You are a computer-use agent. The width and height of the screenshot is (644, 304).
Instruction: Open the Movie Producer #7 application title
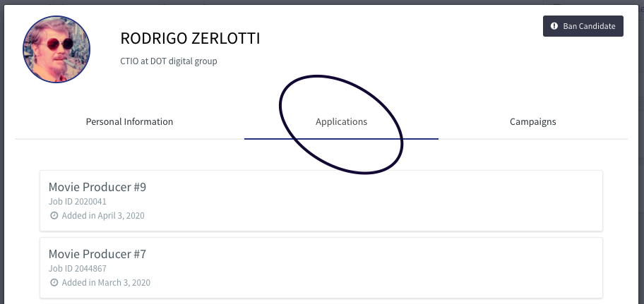pyautogui.click(x=97, y=254)
